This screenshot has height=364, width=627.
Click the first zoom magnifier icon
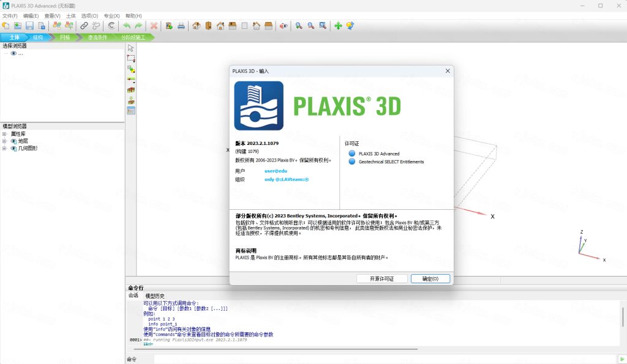[x=299, y=26]
